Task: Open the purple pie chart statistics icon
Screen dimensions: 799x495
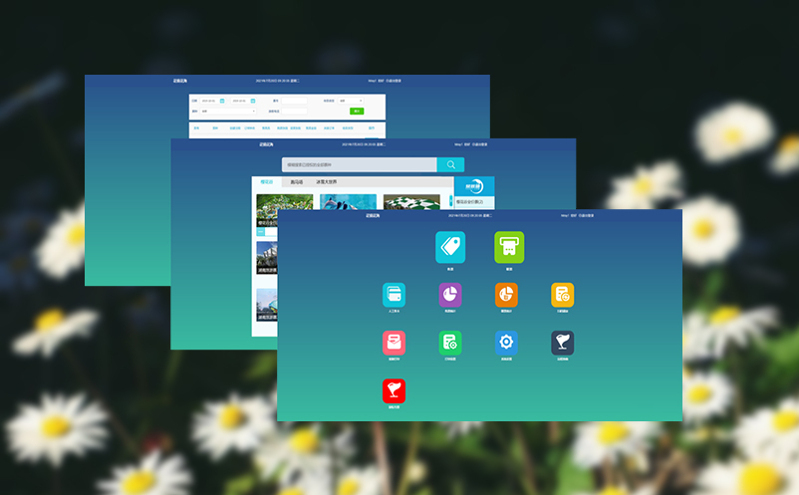Action: (450, 294)
